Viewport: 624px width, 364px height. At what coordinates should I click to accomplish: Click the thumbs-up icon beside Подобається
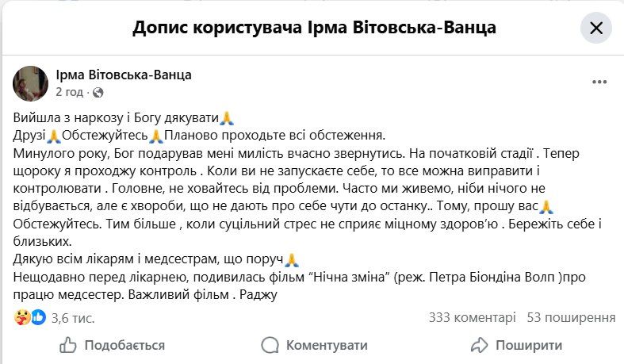point(69,345)
